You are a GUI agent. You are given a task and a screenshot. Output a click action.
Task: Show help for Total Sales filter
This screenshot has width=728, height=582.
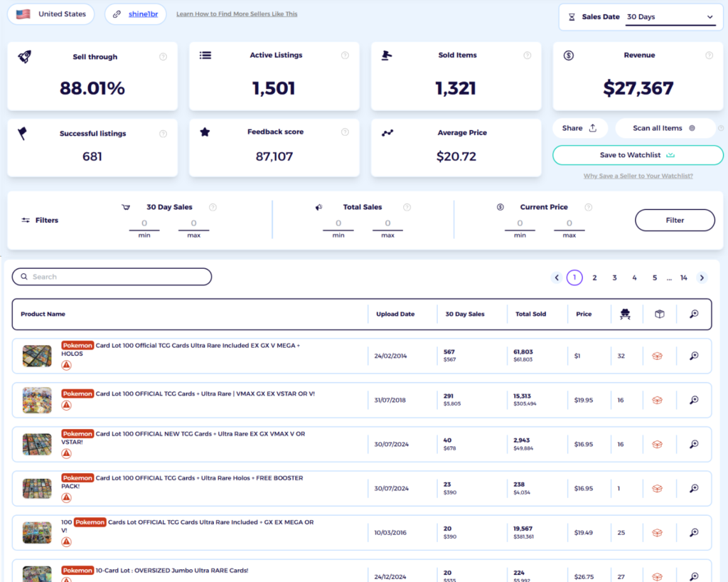pyautogui.click(x=407, y=207)
